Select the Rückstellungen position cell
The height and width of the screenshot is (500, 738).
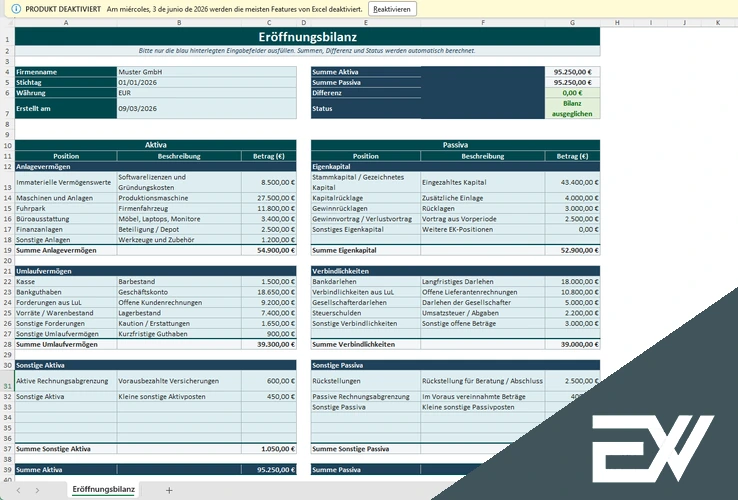tap(366, 381)
